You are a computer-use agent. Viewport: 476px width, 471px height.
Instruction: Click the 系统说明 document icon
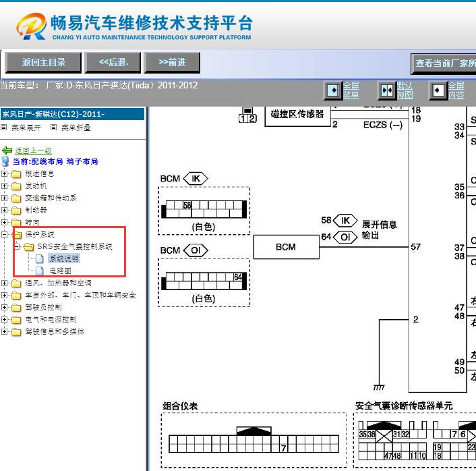[40, 259]
